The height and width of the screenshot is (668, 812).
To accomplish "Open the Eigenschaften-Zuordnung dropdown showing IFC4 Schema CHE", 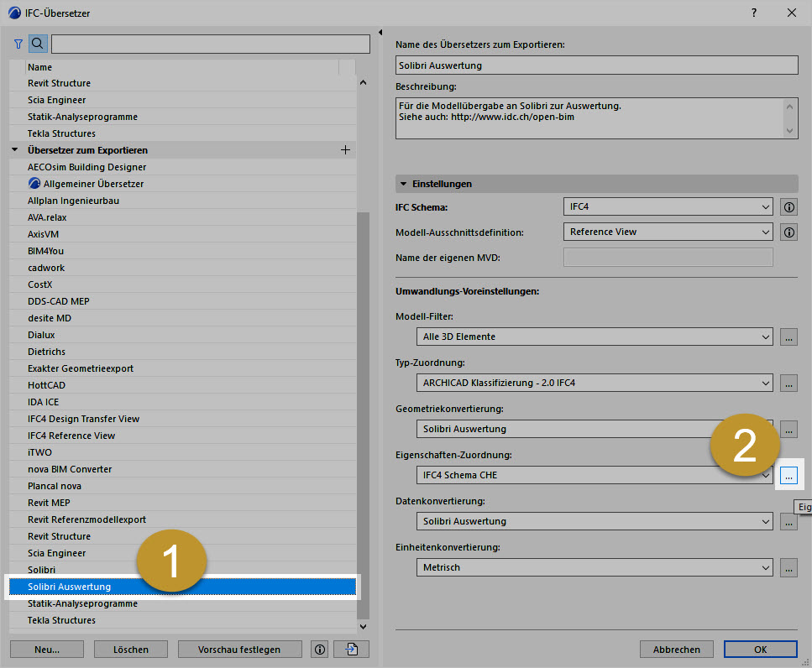I will 595,475.
